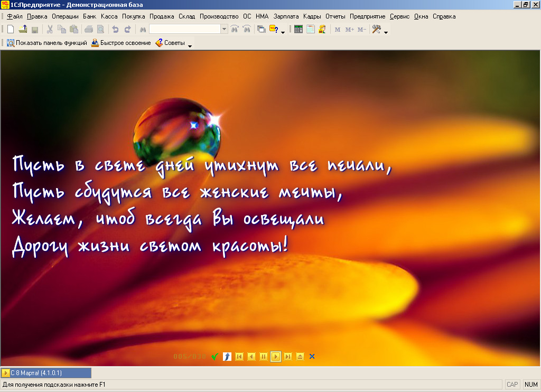Open the Справка menu

click(444, 16)
